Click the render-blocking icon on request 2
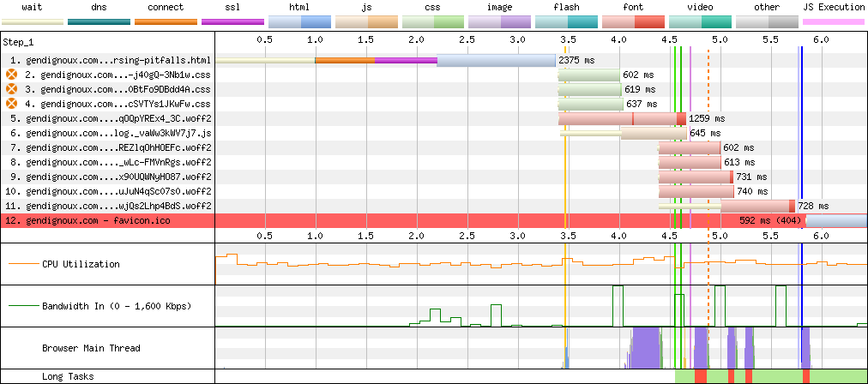868x384 pixels. click(11, 75)
